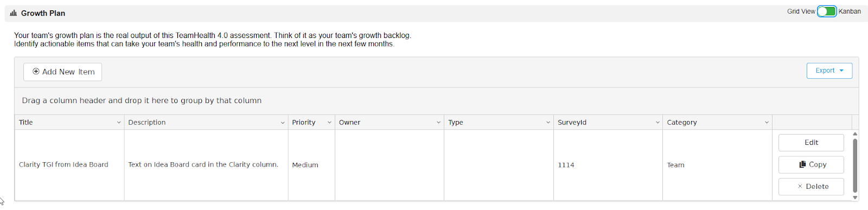868x210 pixels.
Task: Click the X icon in the Delete button
Action: coord(800,187)
